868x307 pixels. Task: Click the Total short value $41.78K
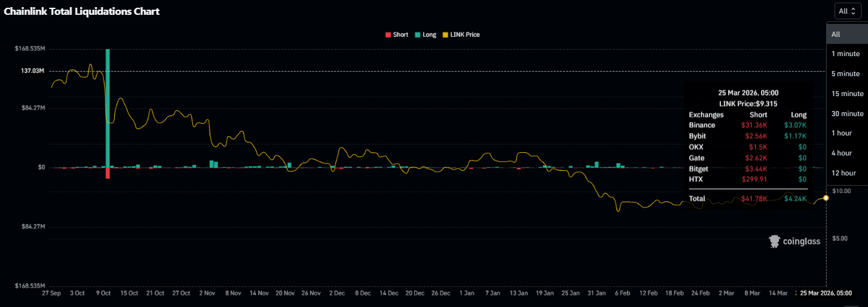(x=754, y=199)
